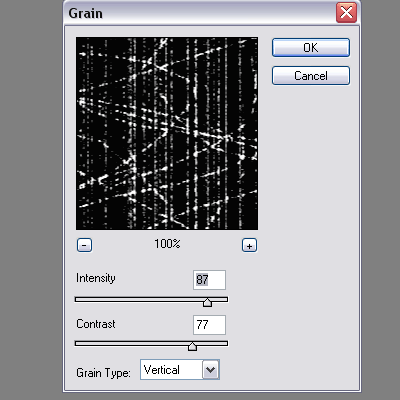Click the blank dialog area beneath Cancel
This screenshot has height=400, width=400.
point(311,200)
